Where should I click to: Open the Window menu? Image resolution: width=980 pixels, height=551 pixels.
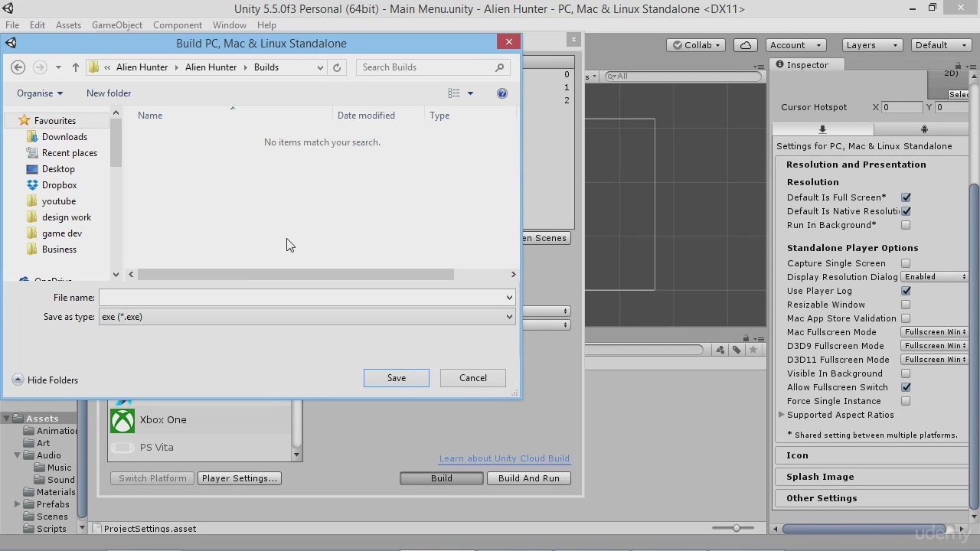point(230,25)
